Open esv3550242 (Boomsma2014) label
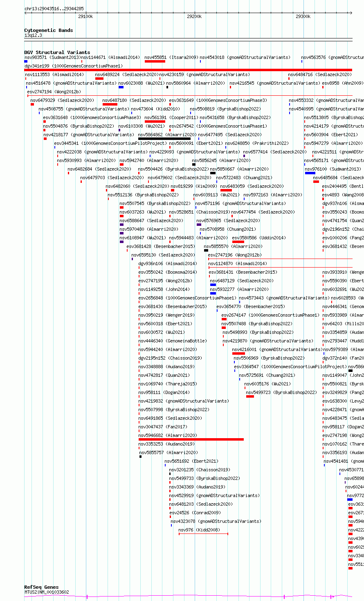 (168, 272)
